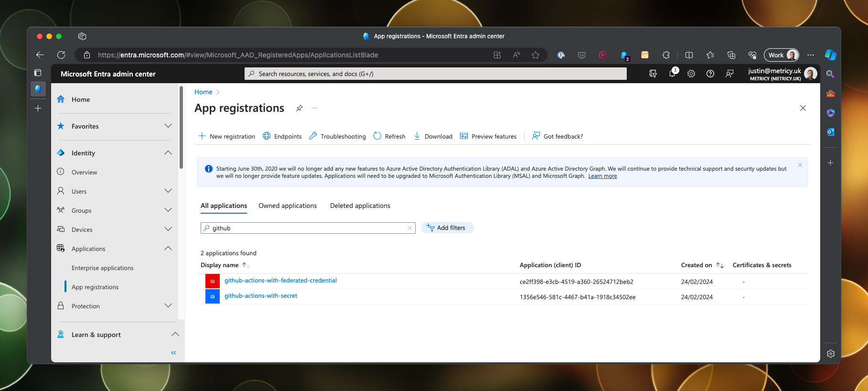This screenshot has width=868, height=391.
Task: Open new tab plus in vertical tabs
Action: coord(38,109)
